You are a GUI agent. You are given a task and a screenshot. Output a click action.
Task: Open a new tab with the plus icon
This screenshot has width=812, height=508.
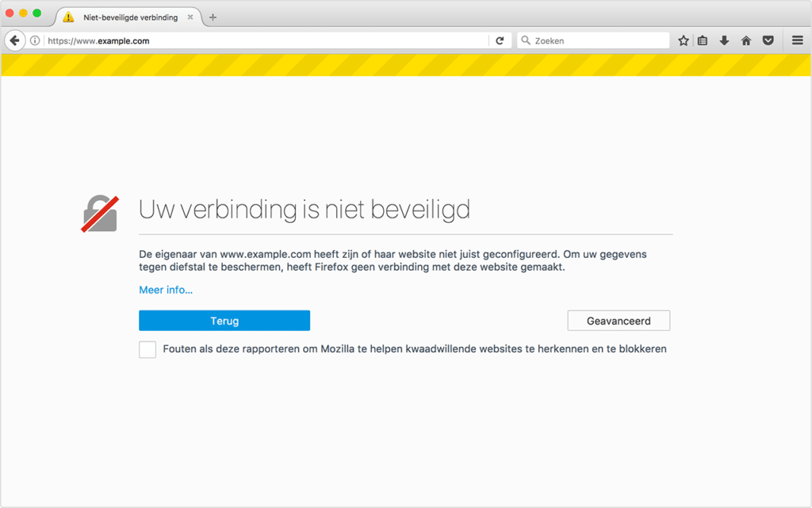pos(212,16)
